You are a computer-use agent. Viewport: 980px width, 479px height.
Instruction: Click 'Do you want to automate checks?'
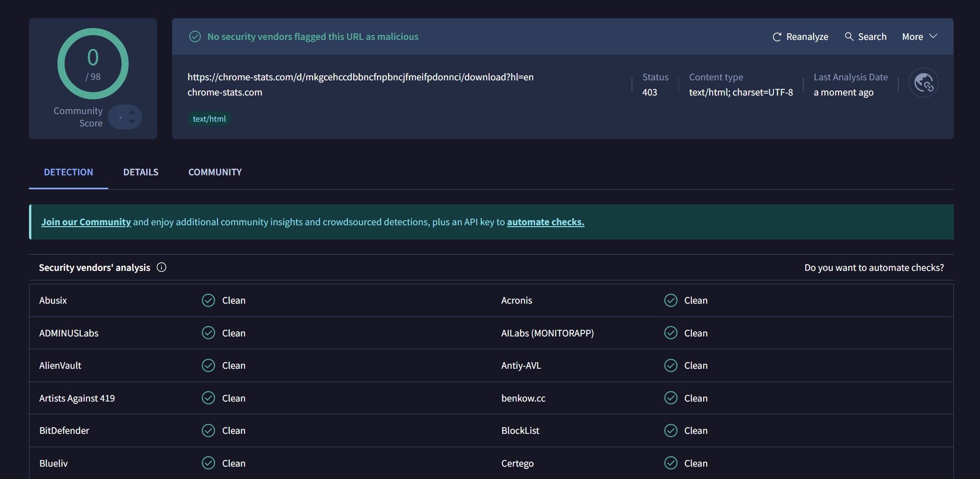(x=874, y=268)
